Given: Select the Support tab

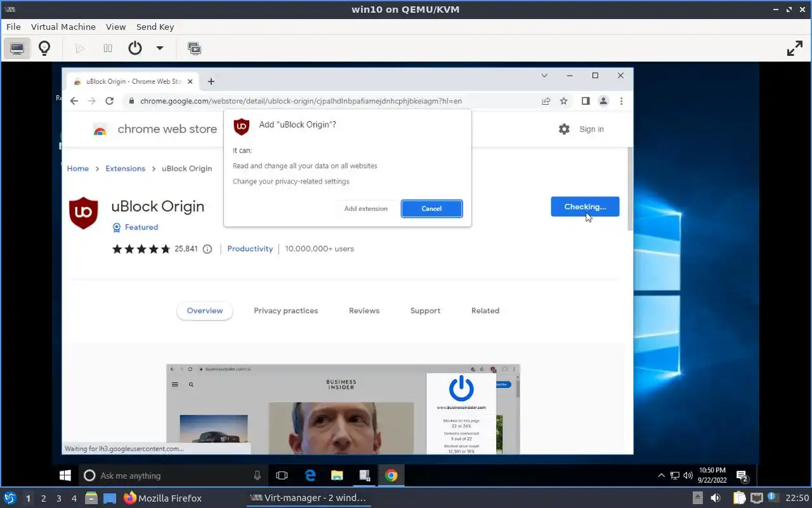Looking at the screenshot, I should (425, 311).
